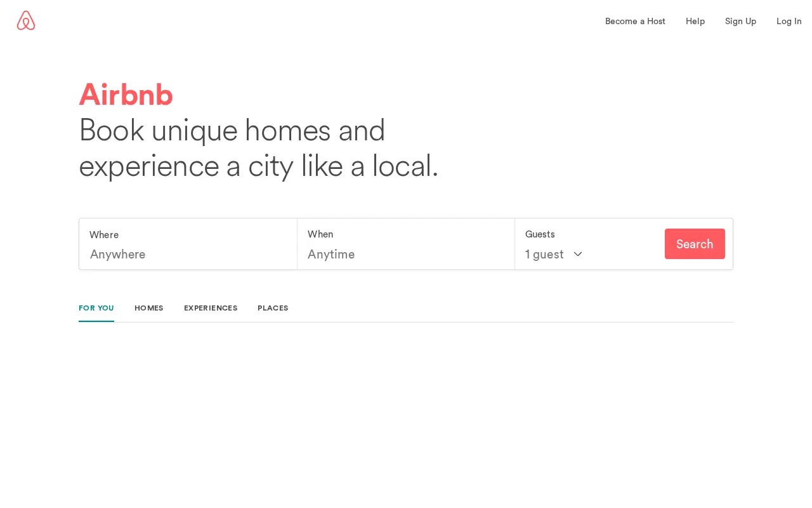812x508 pixels.
Task: Click the Guests label
Action: tap(540, 234)
